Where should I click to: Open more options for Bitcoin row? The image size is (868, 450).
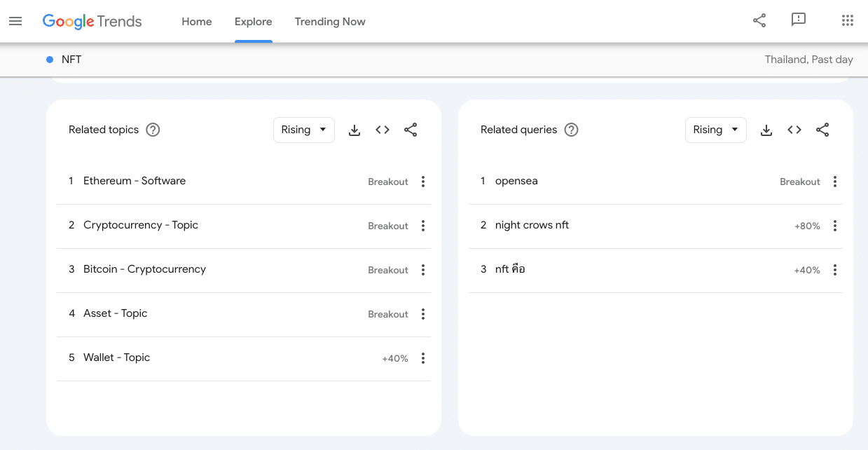(x=423, y=270)
